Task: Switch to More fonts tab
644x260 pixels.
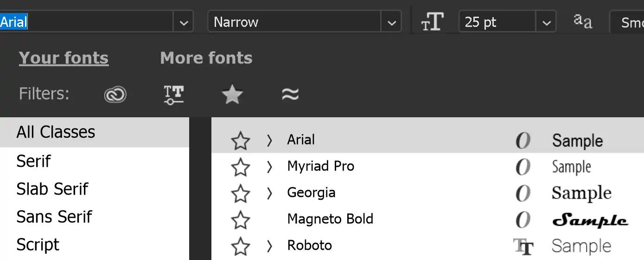Action: coord(206,58)
